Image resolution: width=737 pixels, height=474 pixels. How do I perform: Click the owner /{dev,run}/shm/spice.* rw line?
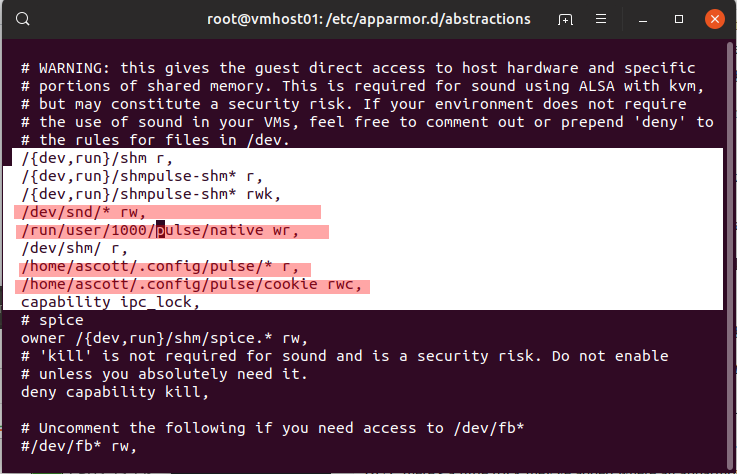click(165, 338)
